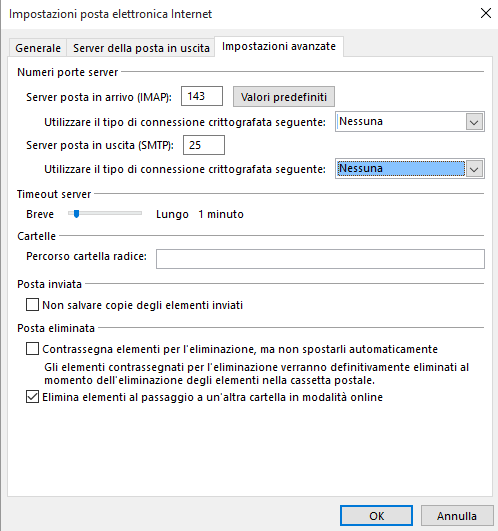Image resolution: width=498 pixels, height=531 pixels.
Task: Click the Annulla button
Action: pyautogui.click(x=457, y=516)
